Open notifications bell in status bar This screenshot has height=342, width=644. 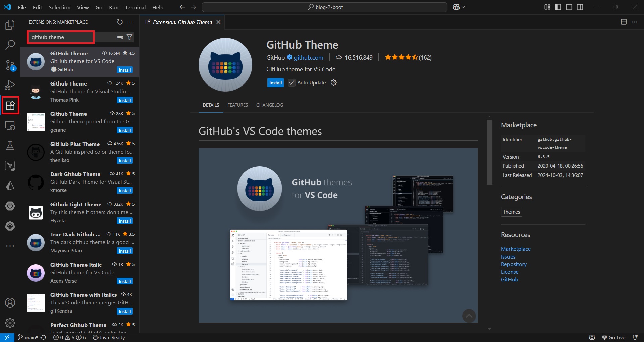pyautogui.click(x=635, y=337)
